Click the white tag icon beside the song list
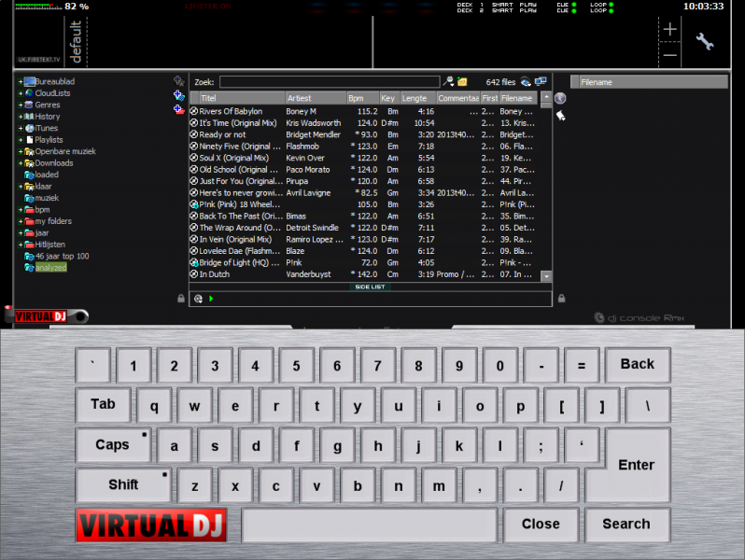The image size is (745, 560). tap(561, 116)
